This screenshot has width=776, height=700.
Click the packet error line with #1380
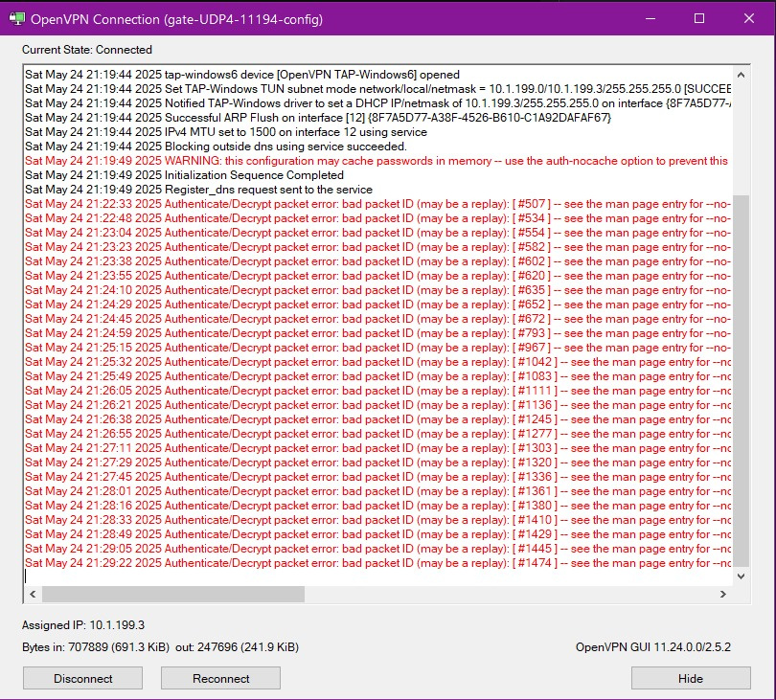pyautogui.click(x=377, y=505)
